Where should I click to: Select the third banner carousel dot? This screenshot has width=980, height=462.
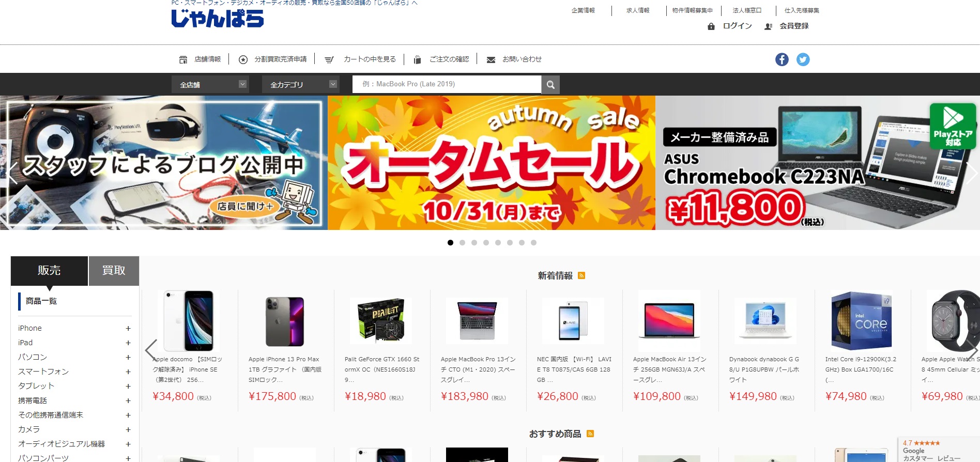point(474,242)
